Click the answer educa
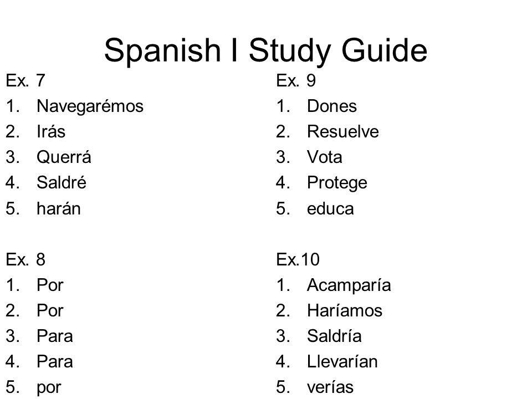This screenshot has height=399, width=532. coord(330,208)
